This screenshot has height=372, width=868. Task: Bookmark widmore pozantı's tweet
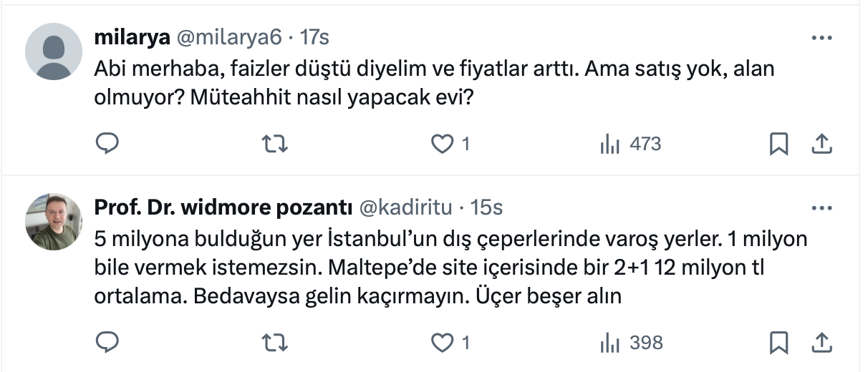tap(778, 343)
